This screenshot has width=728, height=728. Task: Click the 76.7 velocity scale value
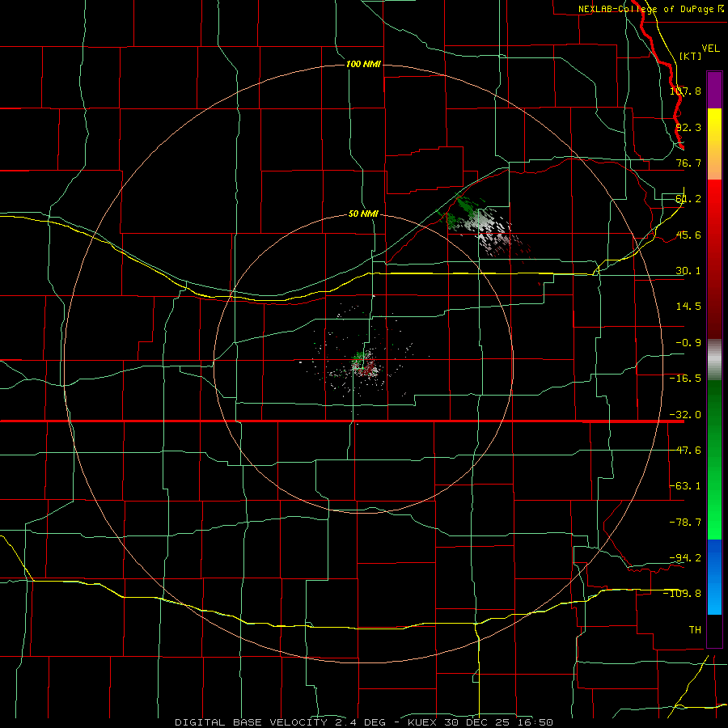[x=688, y=163]
